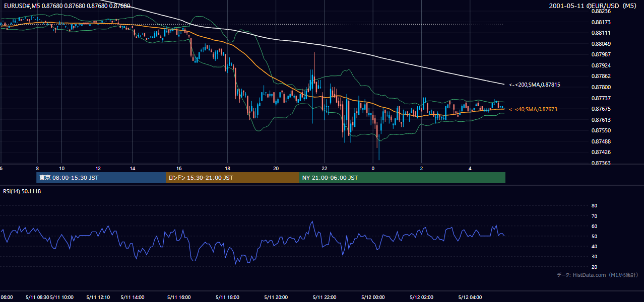This screenshot has width=644, height=302.
Task: Click price axis value 0.87488
Action: 600,141
